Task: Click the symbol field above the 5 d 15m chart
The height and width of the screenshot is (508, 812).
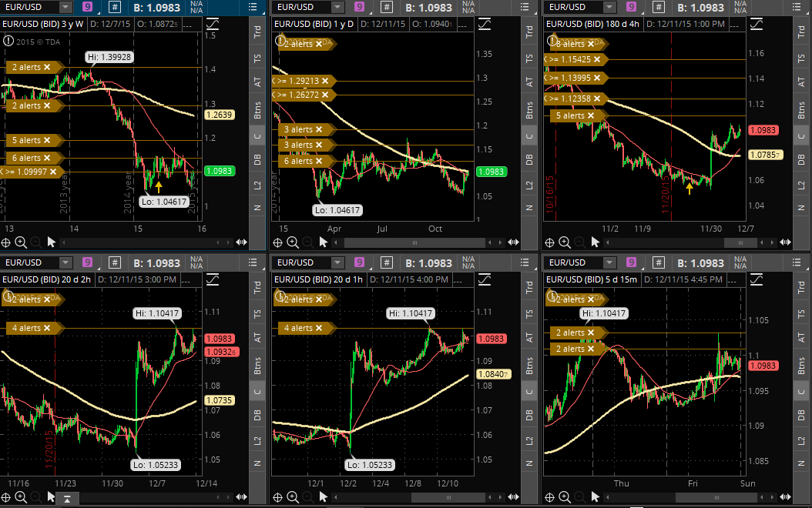Action: tap(574, 262)
